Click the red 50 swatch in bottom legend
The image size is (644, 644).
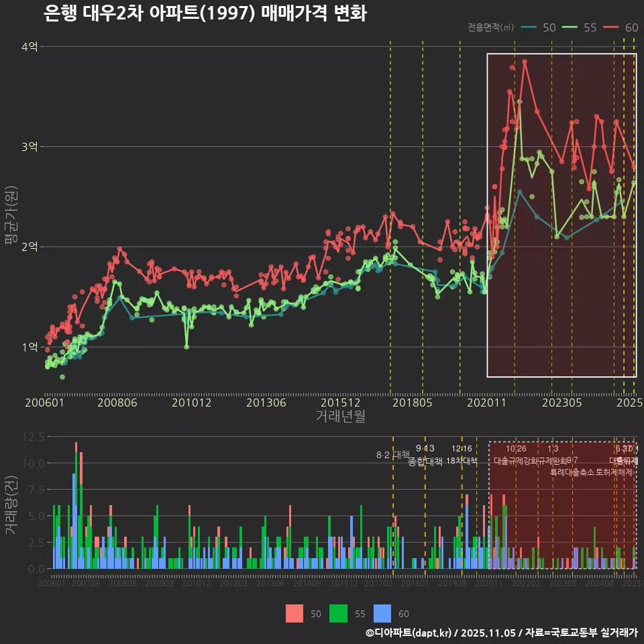point(294,613)
